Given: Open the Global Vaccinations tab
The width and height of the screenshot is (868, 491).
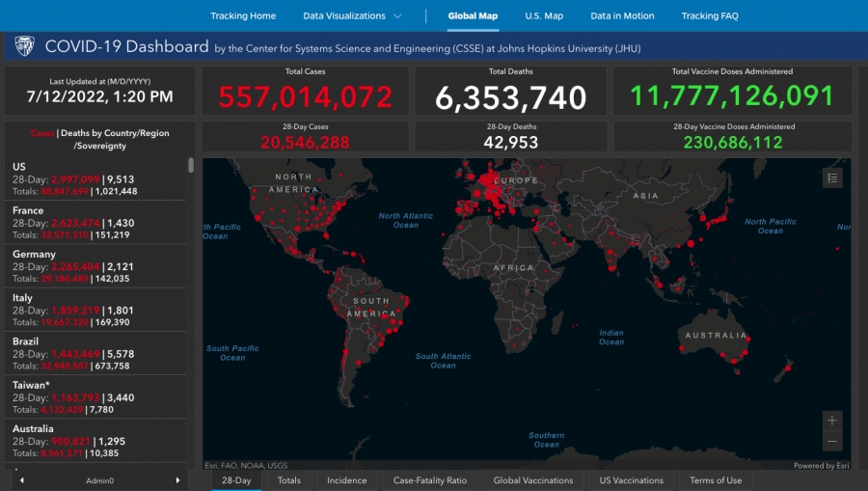Looking at the screenshot, I should (x=532, y=480).
